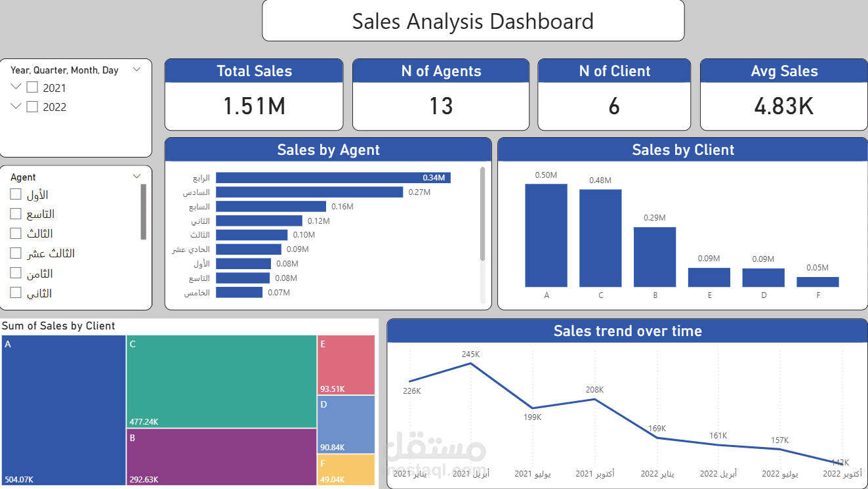Select client C column in Sales by Client
Image resolution: width=868 pixels, height=489 pixels.
(x=600, y=238)
